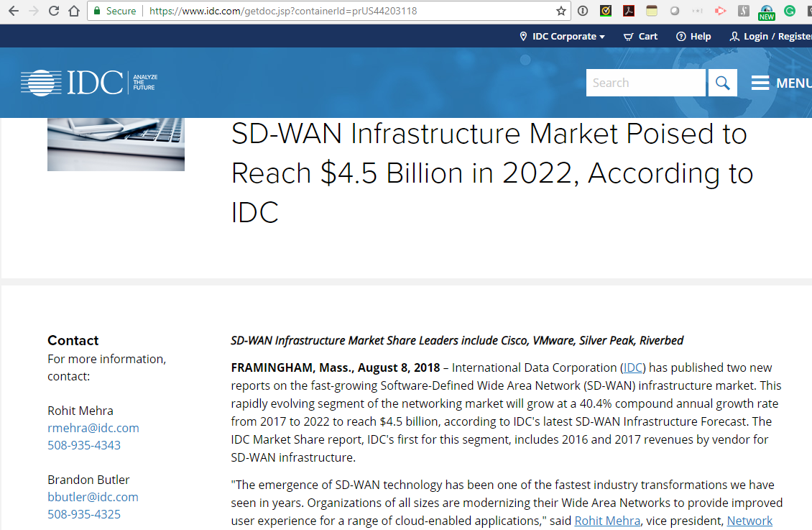Open the circled exclamation extension icon

point(583,11)
